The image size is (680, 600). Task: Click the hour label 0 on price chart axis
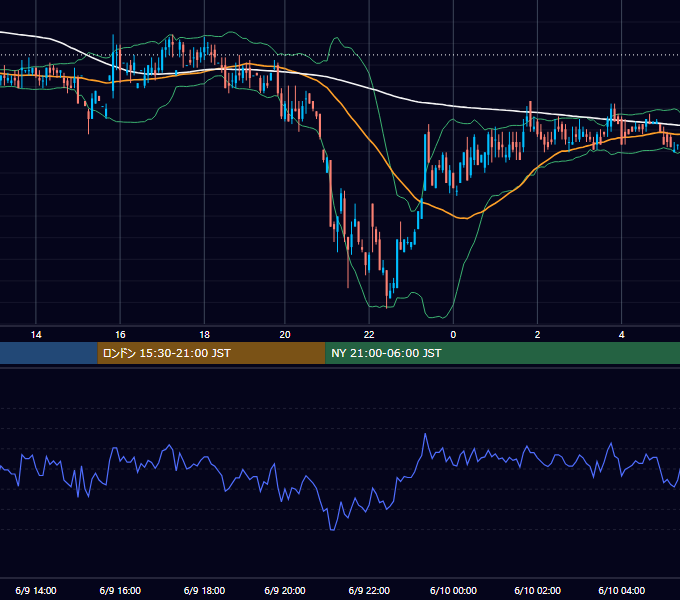pyautogui.click(x=453, y=335)
